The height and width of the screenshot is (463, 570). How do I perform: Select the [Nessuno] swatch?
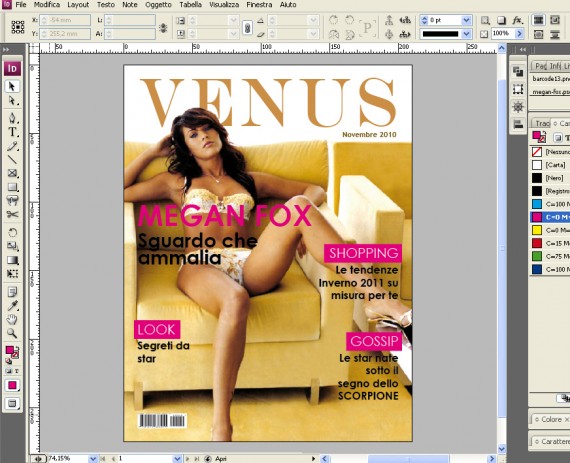[550, 152]
